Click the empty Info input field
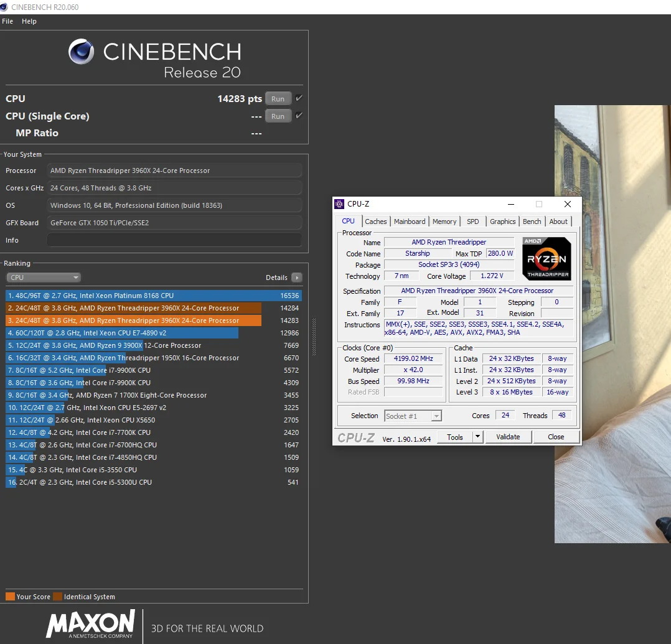 [174, 240]
